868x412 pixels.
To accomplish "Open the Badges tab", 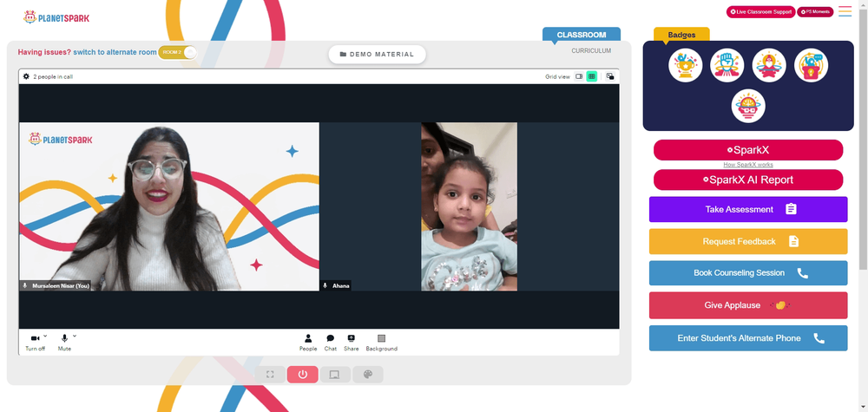I will pos(681,35).
